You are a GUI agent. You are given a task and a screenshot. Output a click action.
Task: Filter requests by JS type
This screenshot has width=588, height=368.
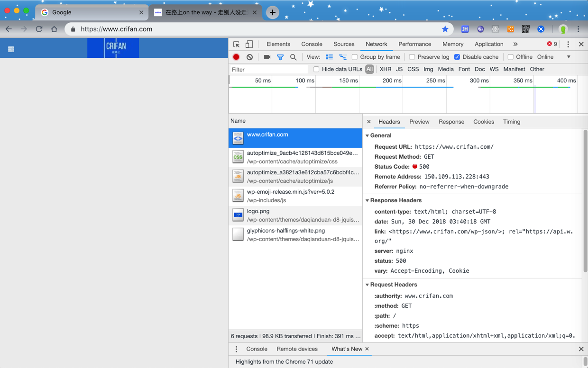click(x=399, y=69)
